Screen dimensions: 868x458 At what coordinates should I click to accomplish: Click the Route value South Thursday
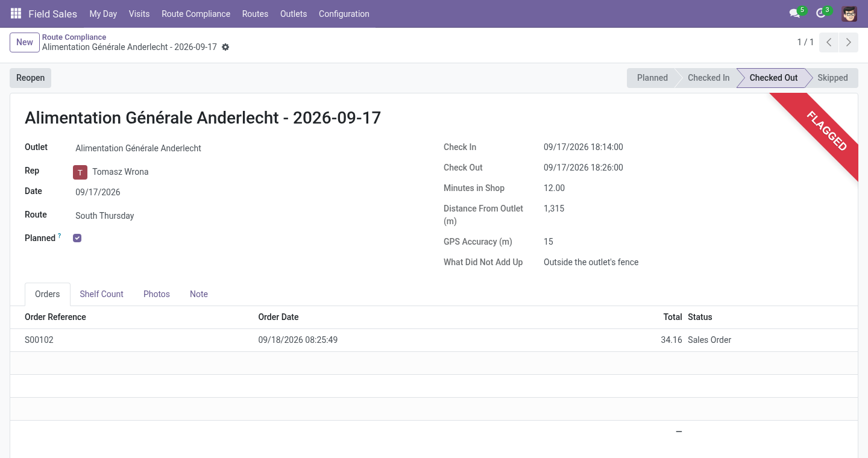(x=105, y=216)
